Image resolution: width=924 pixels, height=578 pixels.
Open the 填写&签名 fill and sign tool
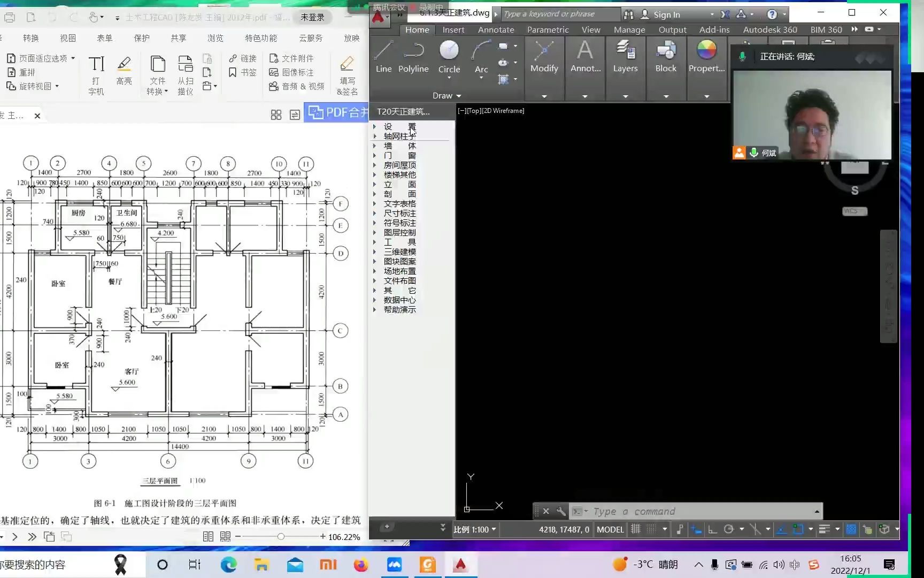[x=347, y=75]
